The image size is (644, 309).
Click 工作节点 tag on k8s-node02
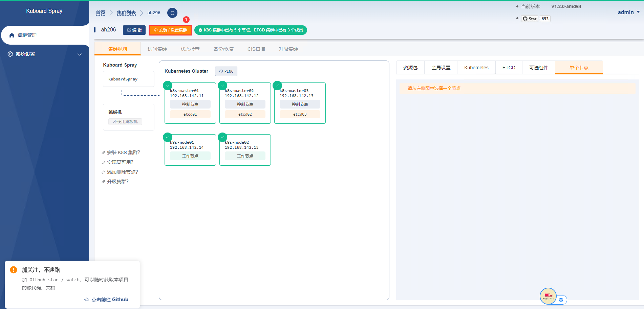[x=245, y=156]
